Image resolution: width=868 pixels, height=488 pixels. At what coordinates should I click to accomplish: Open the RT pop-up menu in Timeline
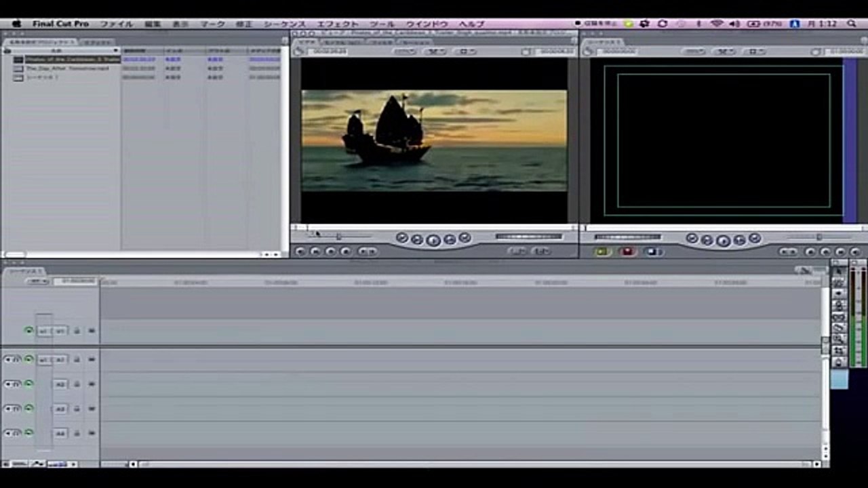click(x=37, y=281)
